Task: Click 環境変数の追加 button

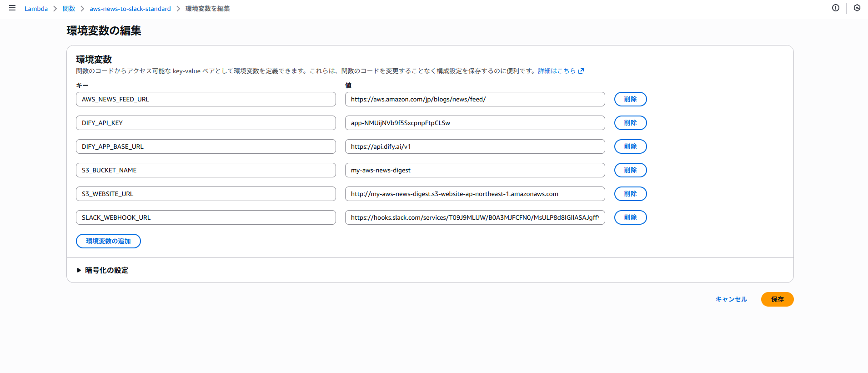Action: (108, 241)
